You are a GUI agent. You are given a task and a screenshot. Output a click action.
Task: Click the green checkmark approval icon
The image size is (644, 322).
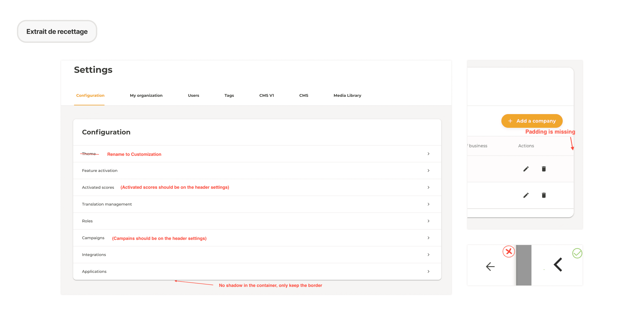[577, 253]
